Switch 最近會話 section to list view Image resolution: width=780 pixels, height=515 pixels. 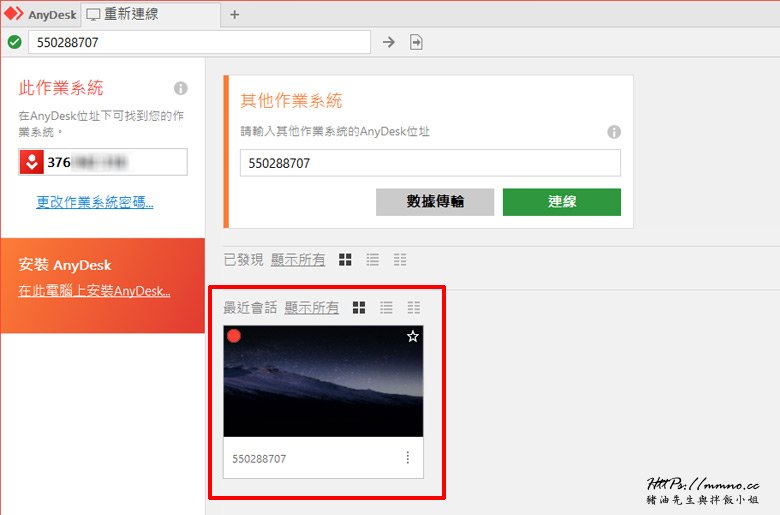point(386,308)
